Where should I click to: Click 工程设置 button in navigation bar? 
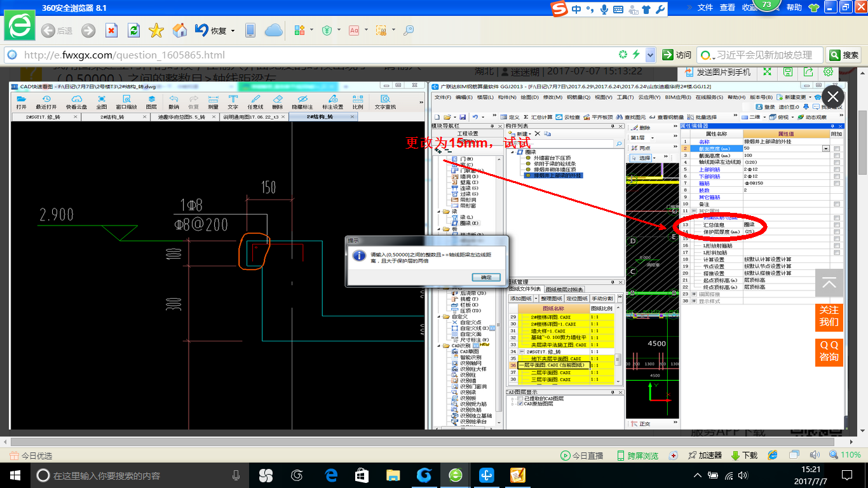click(468, 134)
